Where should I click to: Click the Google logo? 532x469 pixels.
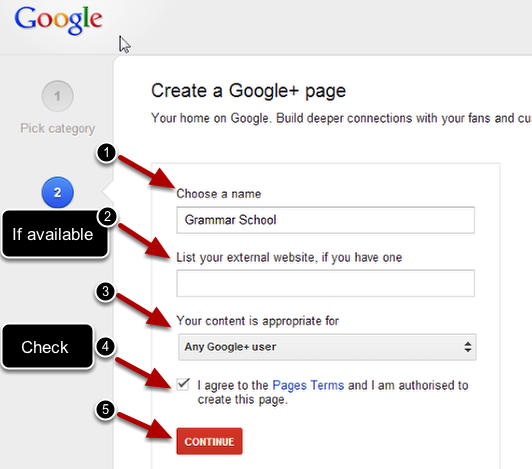click(x=58, y=20)
